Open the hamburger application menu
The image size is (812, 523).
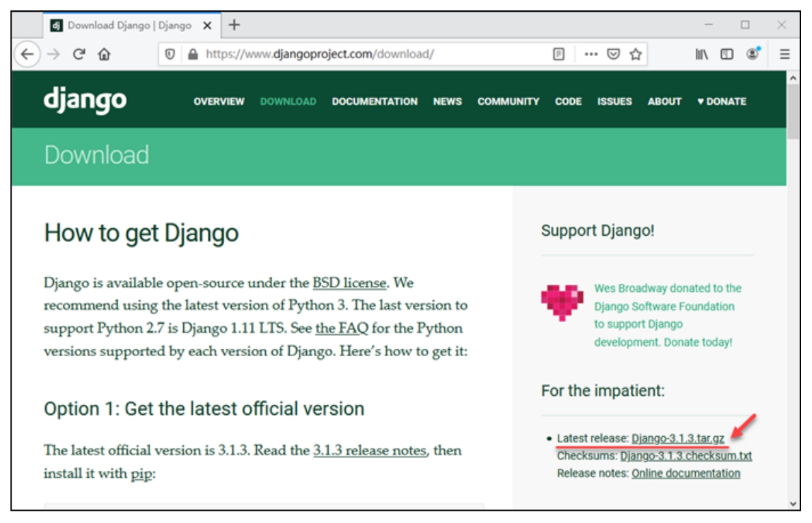click(x=785, y=54)
